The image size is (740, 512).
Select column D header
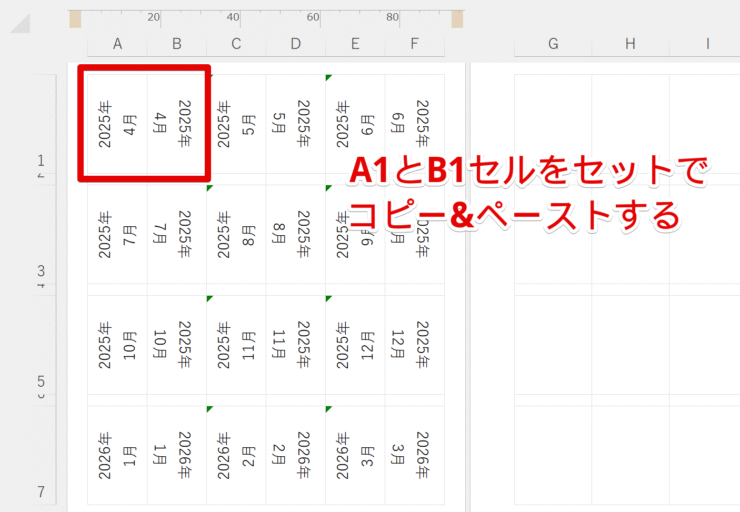coord(296,44)
